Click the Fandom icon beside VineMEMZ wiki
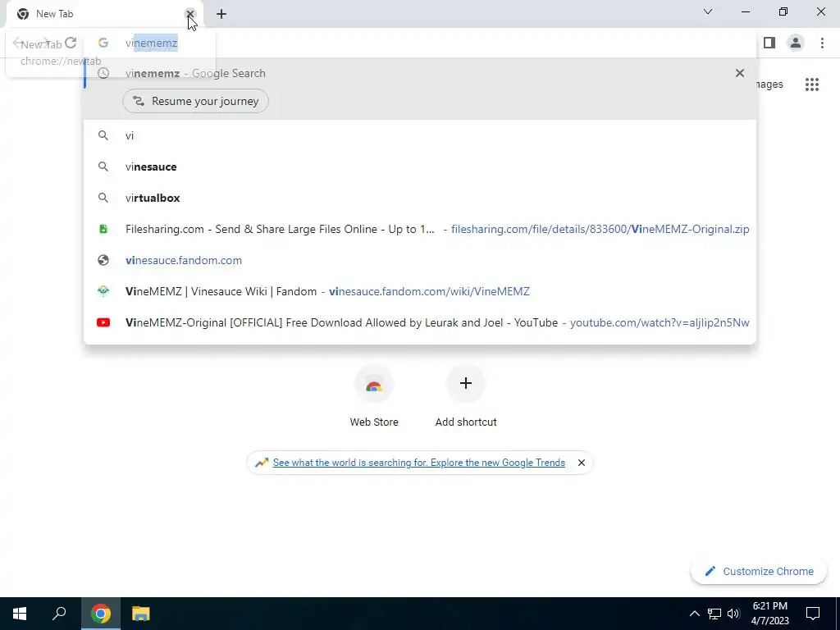840x630 pixels. (103, 291)
